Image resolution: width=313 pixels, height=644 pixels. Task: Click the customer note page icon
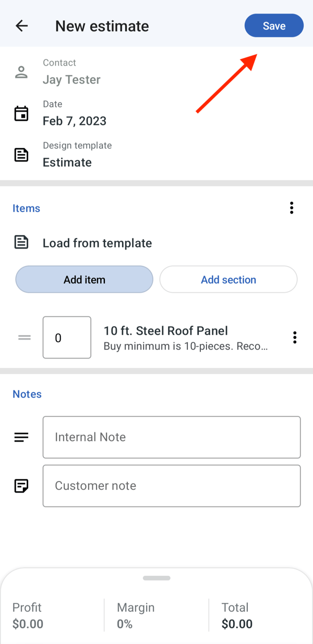click(21, 486)
